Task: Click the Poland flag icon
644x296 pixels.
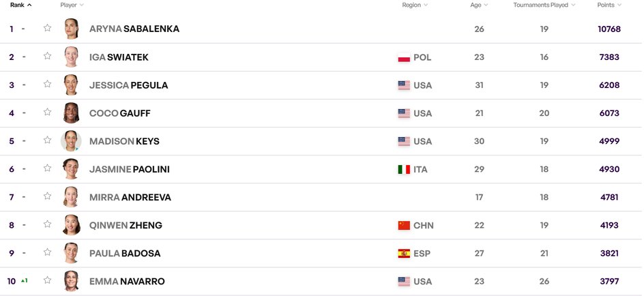Action: (x=404, y=57)
